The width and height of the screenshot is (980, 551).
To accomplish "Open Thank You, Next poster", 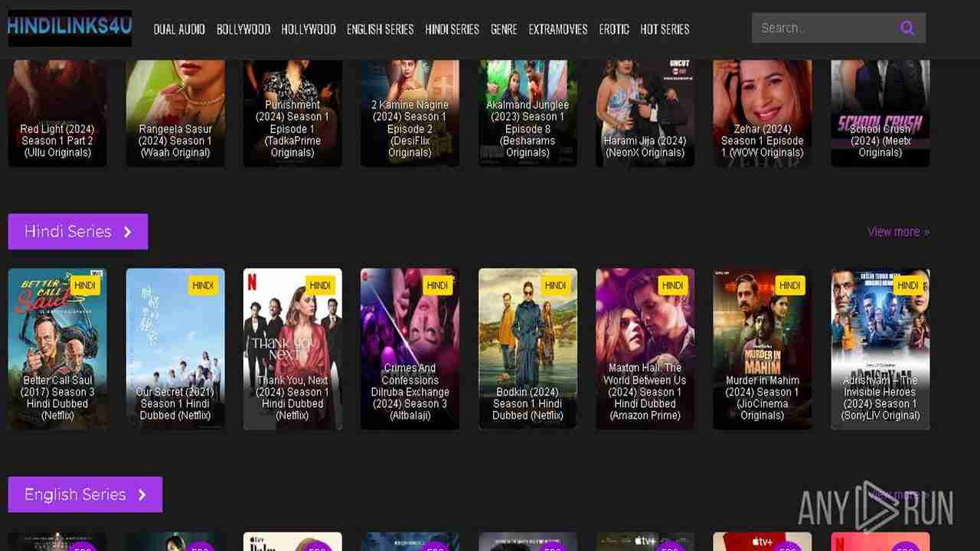I will pyautogui.click(x=292, y=349).
